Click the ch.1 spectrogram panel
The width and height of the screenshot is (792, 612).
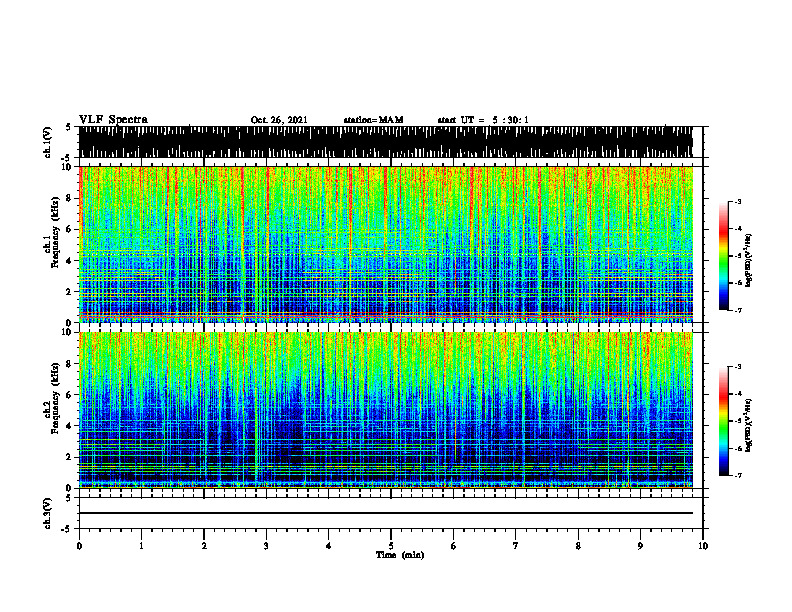coord(385,244)
